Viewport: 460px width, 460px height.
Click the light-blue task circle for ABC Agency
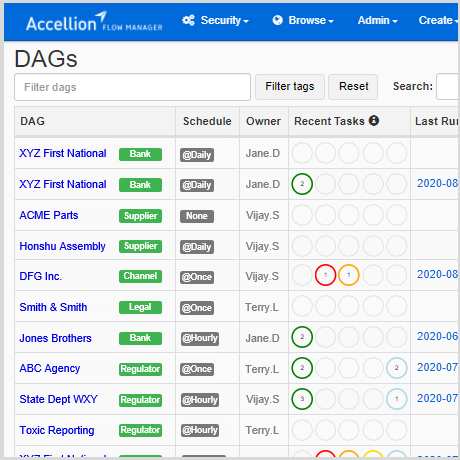point(397,368)
